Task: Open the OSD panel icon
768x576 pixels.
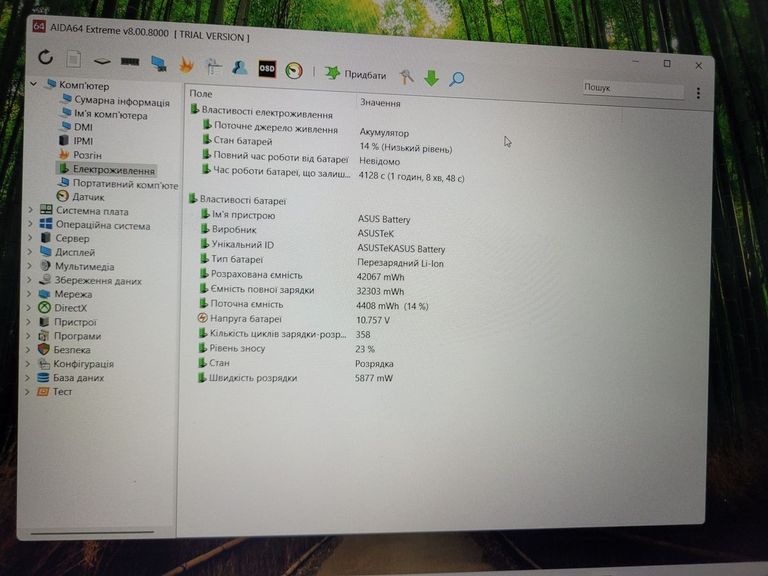Action: (x=267, y=69)
